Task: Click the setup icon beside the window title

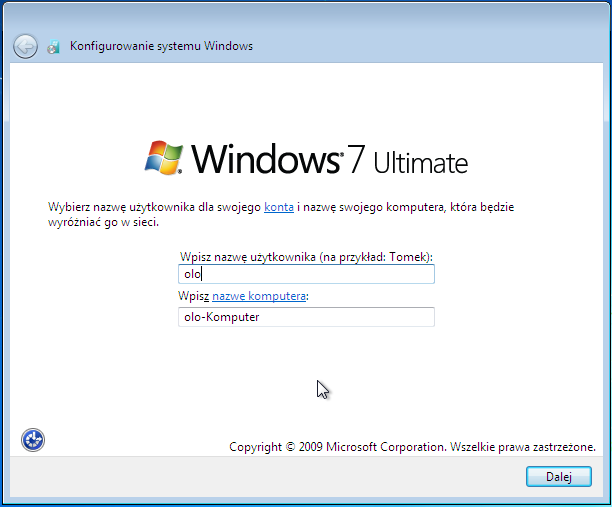Action: point(53,46)
